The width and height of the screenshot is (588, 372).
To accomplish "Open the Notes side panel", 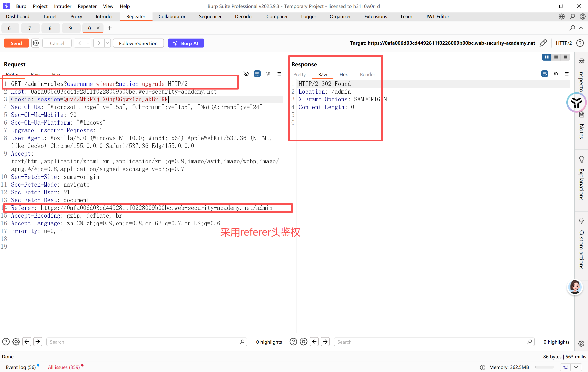I will [581, 126].
